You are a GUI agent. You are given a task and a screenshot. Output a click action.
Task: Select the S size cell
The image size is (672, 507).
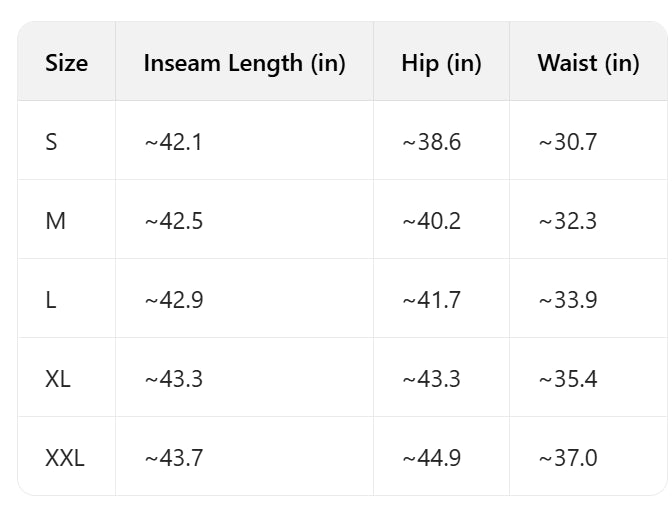pyautogui.click(x=51, y=142)
